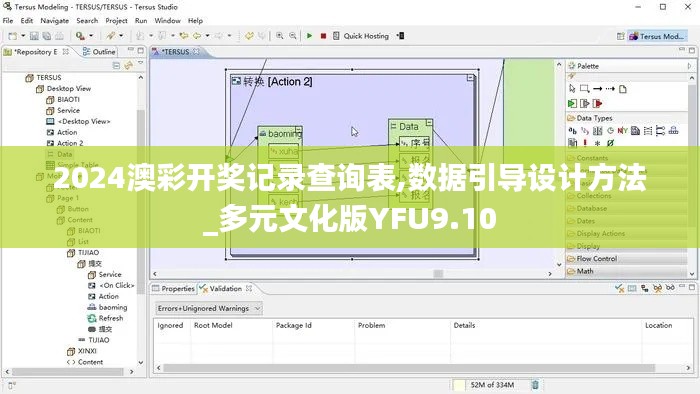Open the Project menu
Screen dimensions: 700x394
click(117, 21)
